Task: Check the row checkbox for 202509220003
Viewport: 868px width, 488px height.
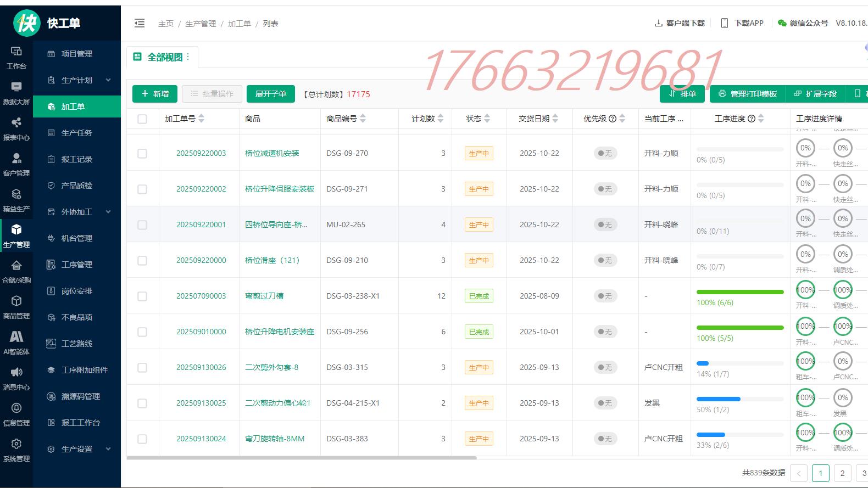Action: 142,154
